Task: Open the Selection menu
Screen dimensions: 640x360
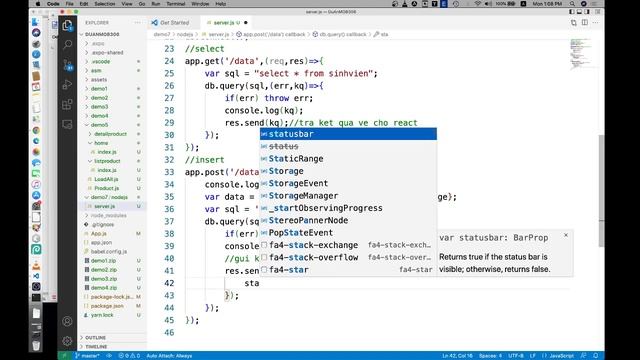Action: [105, 4]
